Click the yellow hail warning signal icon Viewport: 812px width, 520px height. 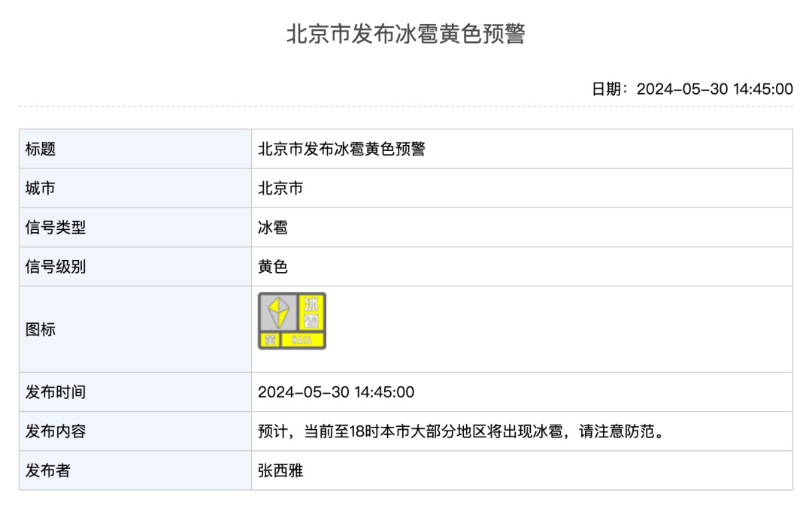tap(292, 321)
